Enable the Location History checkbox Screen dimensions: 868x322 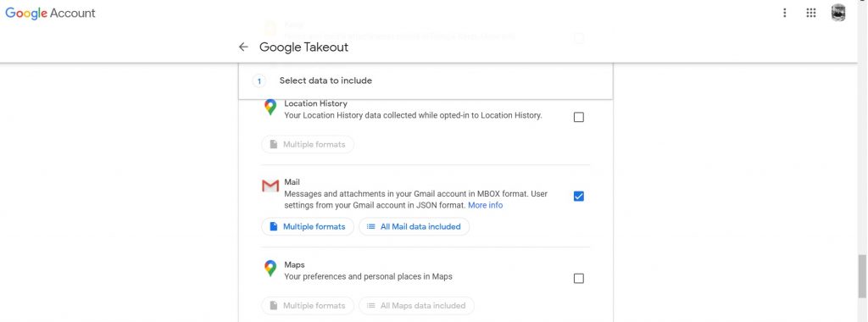click(x=578, y=117)
